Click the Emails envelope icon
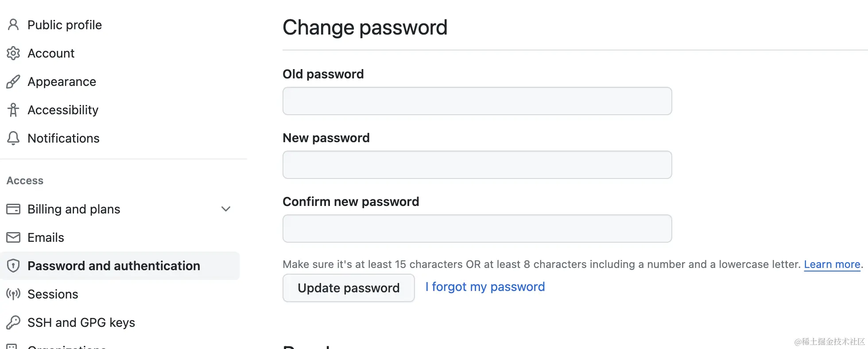 tap(13, 237)
